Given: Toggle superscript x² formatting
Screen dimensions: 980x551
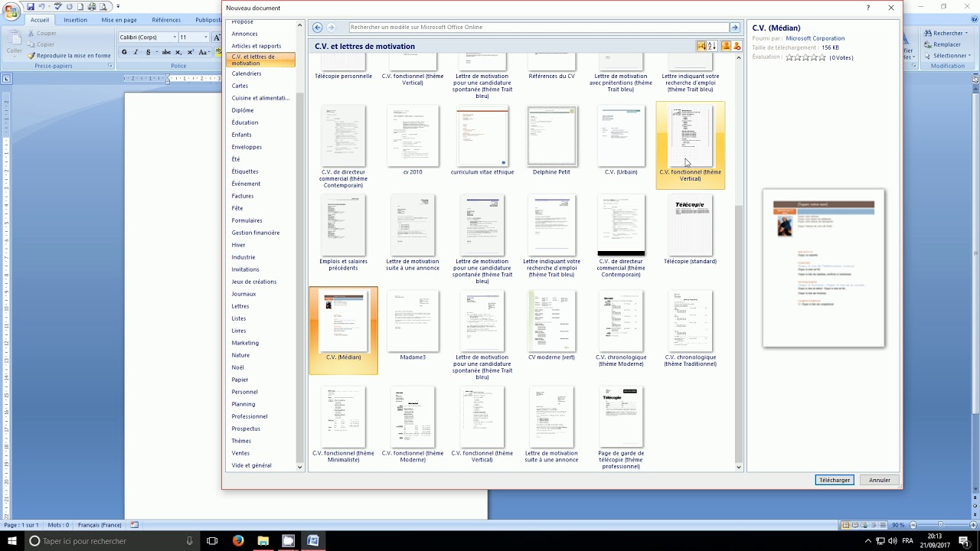Looking at the screenshot, I should 191,52.
